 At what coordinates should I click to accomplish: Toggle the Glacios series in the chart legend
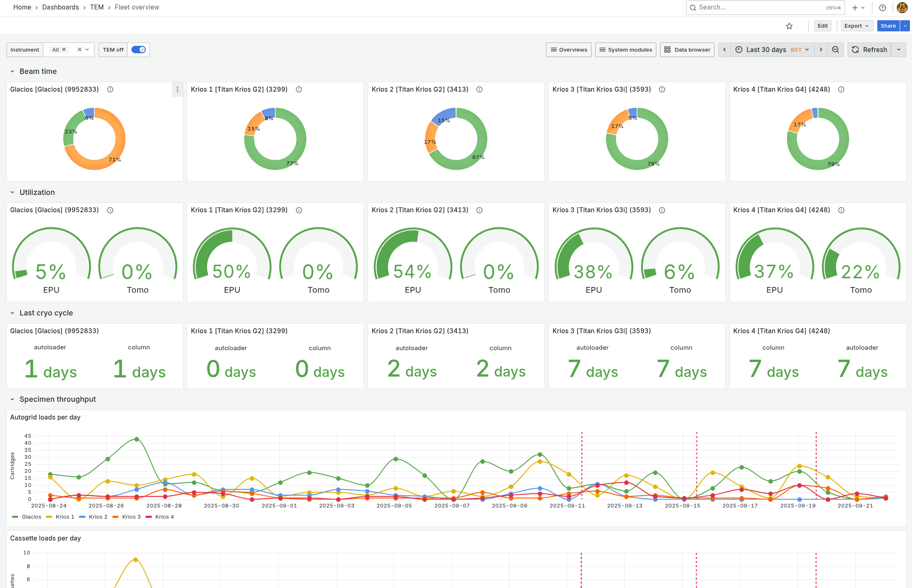tap(31, 517)
